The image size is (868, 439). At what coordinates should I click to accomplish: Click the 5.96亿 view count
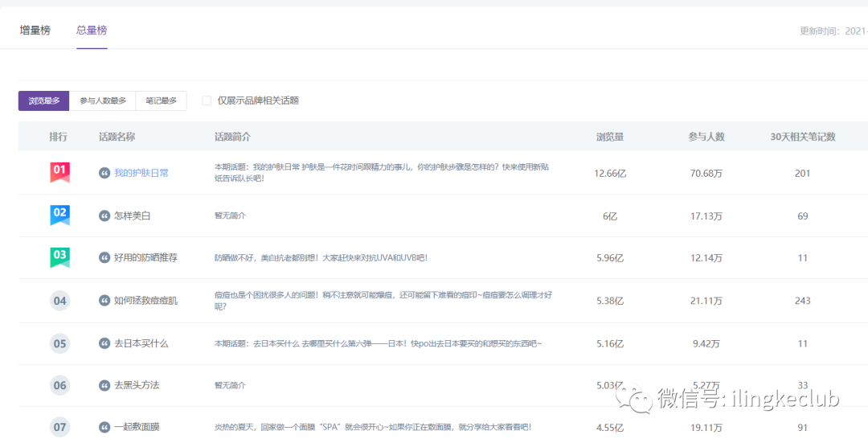(610, 257)
